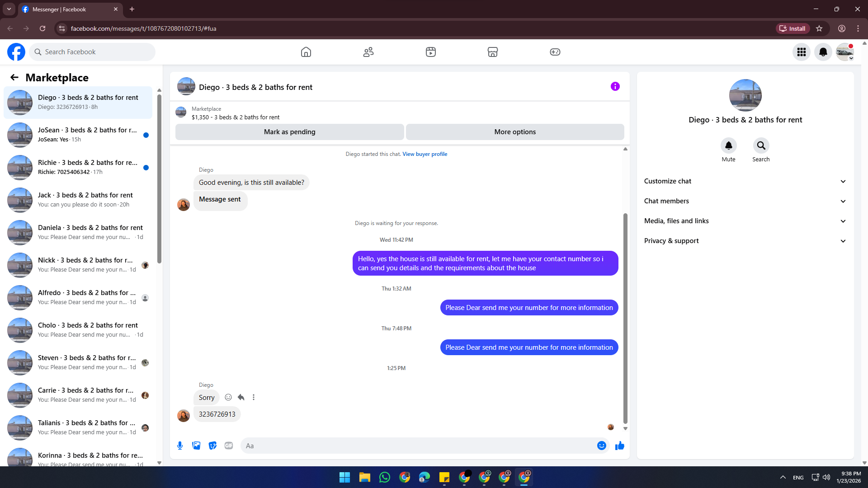Expand the Customize chat section
Viewport: 868px width, 488px height.
click(745, 181)
